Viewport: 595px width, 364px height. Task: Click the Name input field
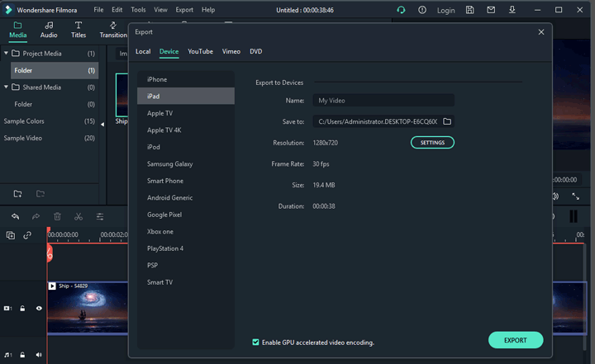(x=383, y=101)
